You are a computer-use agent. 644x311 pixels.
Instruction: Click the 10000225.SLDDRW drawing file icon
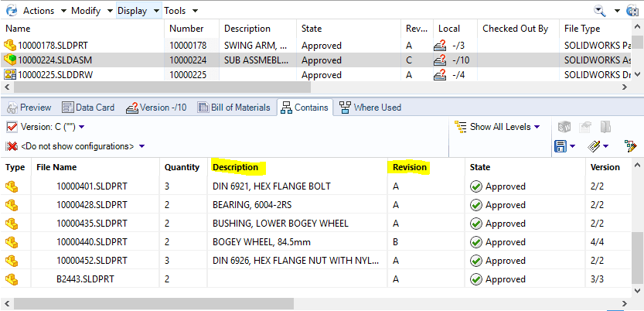pyautogui.click(x=10, y=75)
